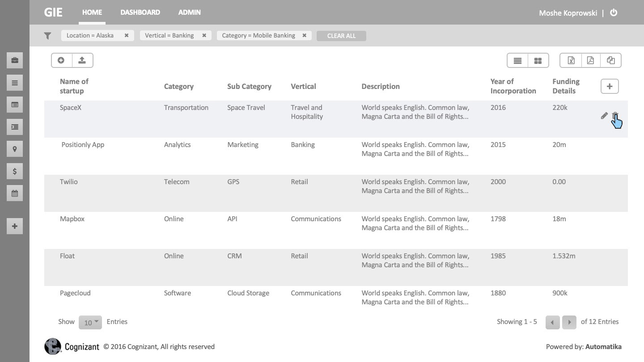Remove the Location = Alaska filter
Screen dimensions: 644x362
[127, 36]
